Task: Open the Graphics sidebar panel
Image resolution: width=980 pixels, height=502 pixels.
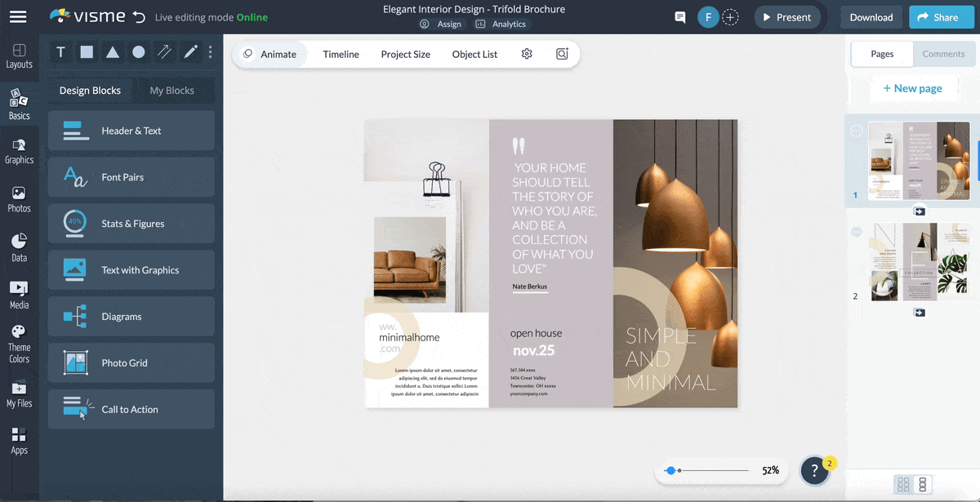Action: (19, 151)
